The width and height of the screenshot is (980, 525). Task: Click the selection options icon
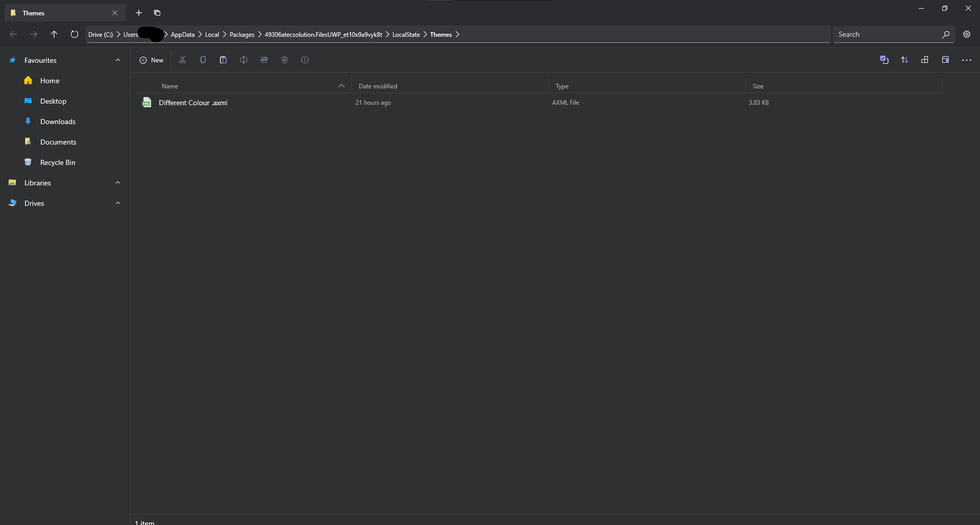pyautogui.click(x=884, y=60)
